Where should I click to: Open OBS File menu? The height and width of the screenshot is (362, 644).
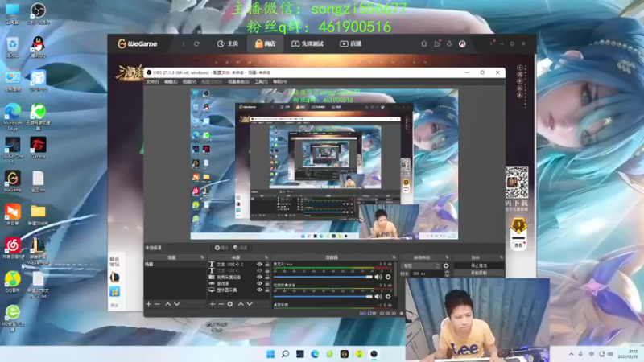(x=152, y=82)
